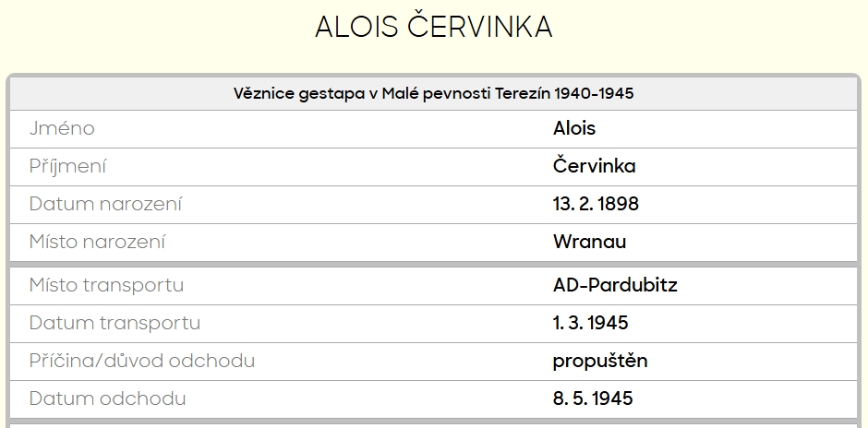
Task: Select the Příčina/důvod odchodu label
Action: pos(141,361)
